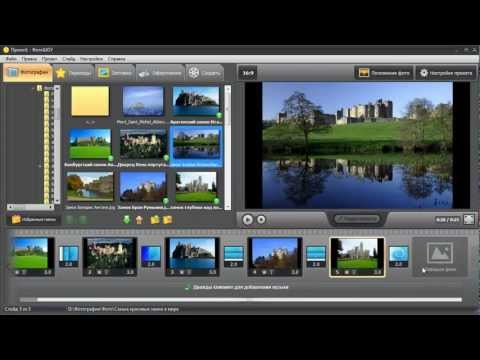Select timeline slide 4 with the blue sky castle
480x360 pixels.
pos(275,257)
